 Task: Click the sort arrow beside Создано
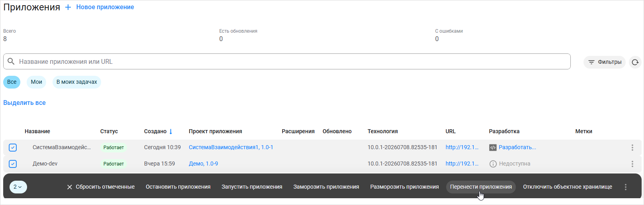171,131
